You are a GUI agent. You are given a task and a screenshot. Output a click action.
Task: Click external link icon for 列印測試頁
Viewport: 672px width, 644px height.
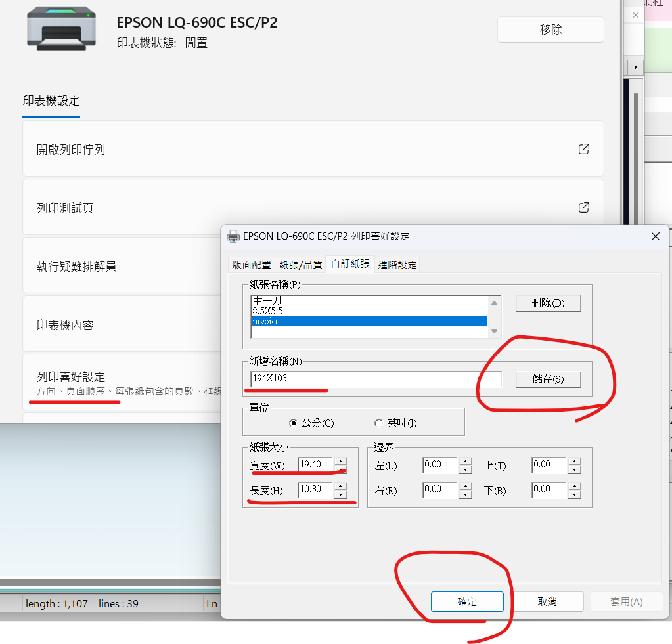click(x=583, y=207)
